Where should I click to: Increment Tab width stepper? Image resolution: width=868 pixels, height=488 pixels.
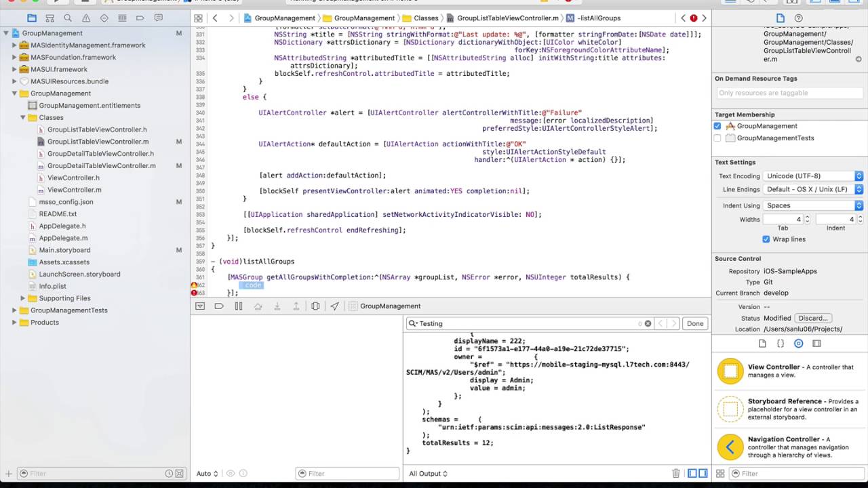(807, 217)
